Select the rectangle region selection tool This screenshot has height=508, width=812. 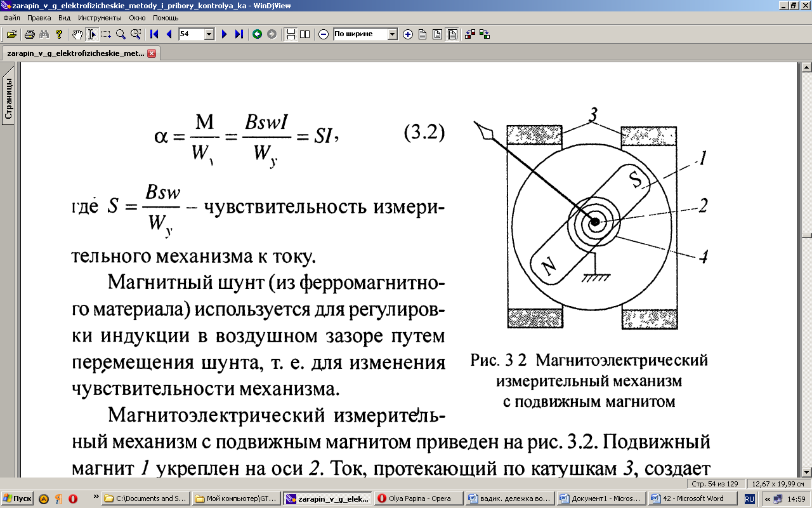105,34
